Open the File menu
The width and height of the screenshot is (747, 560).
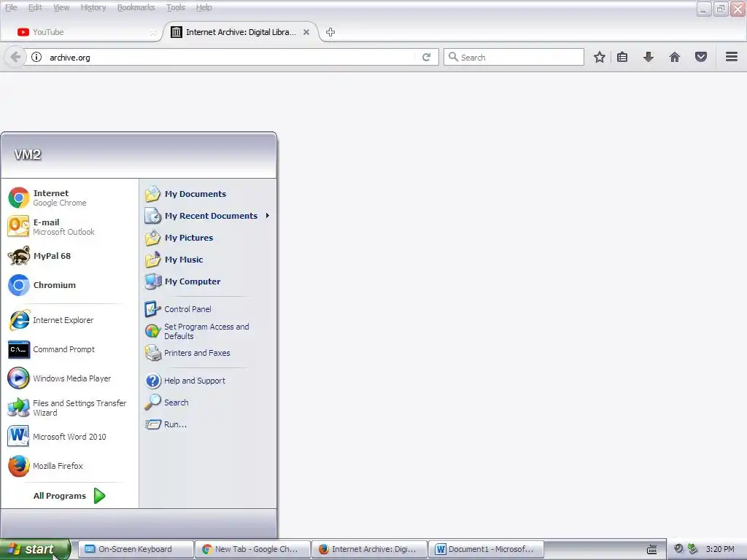[11, 7]
